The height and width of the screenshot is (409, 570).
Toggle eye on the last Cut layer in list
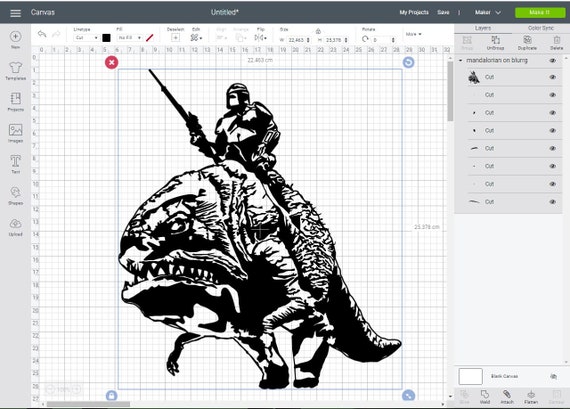(x=553, y=202)
